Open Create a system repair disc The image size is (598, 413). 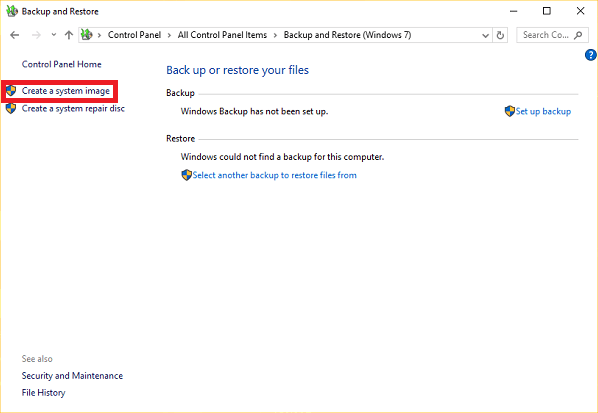click(73, 108)
